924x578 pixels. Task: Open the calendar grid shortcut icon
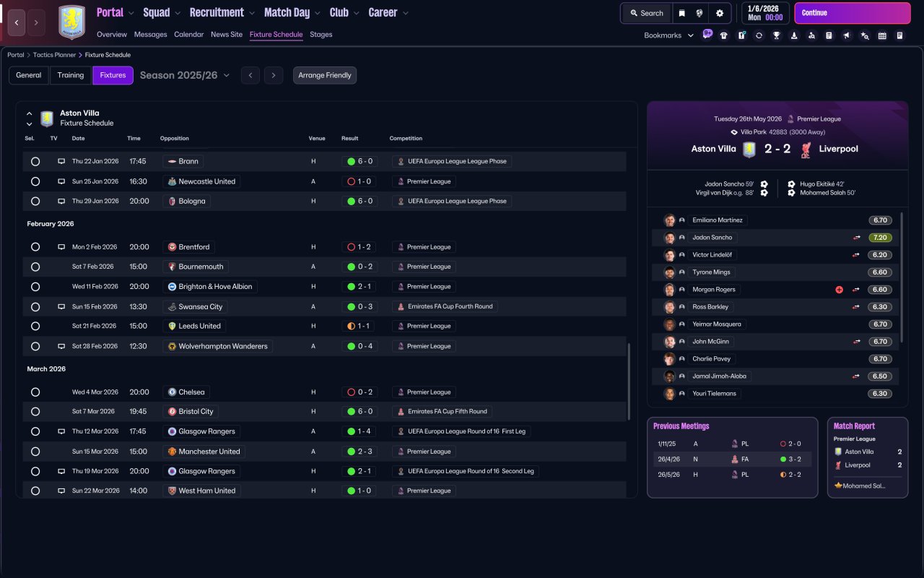pyautogui.click(x=882, y=35)
